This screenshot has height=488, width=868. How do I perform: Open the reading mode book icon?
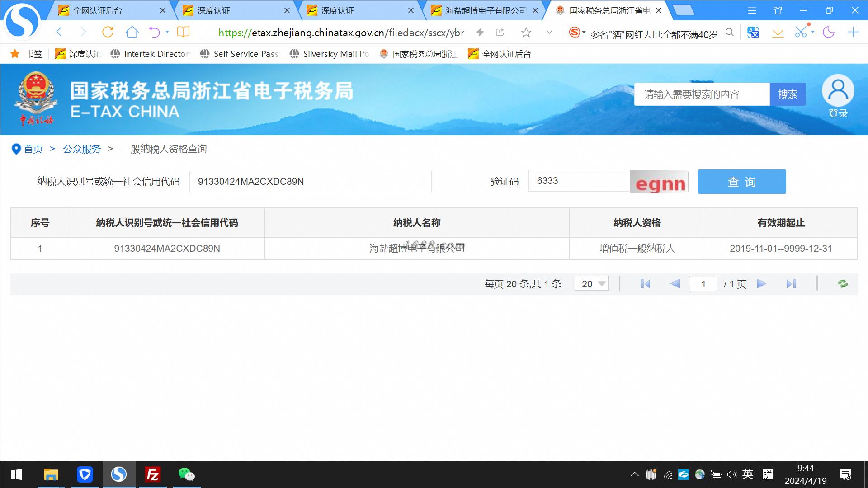(x=183, y=32)
